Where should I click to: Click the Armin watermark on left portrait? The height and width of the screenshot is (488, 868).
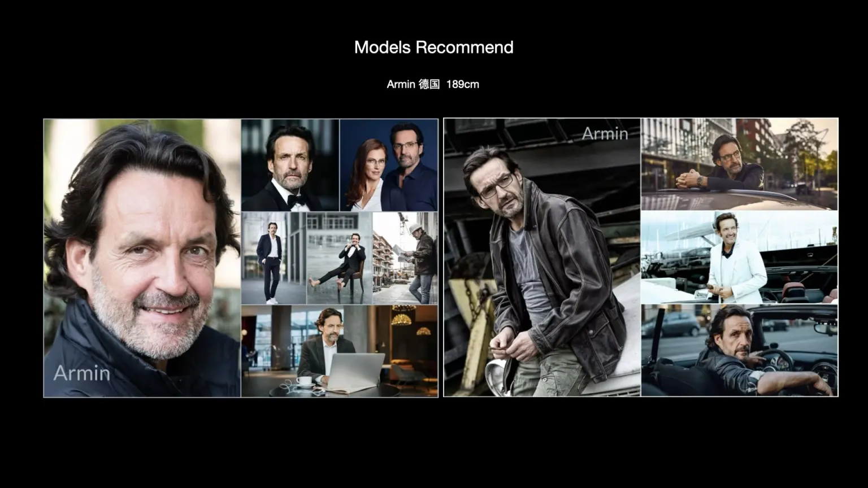point(82,373)
